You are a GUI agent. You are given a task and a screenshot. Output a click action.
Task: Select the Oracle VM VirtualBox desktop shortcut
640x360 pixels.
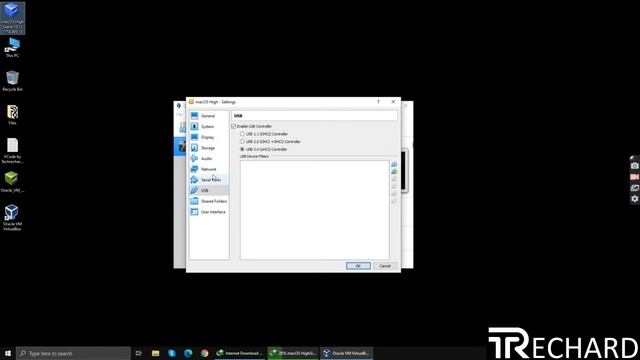13,218
